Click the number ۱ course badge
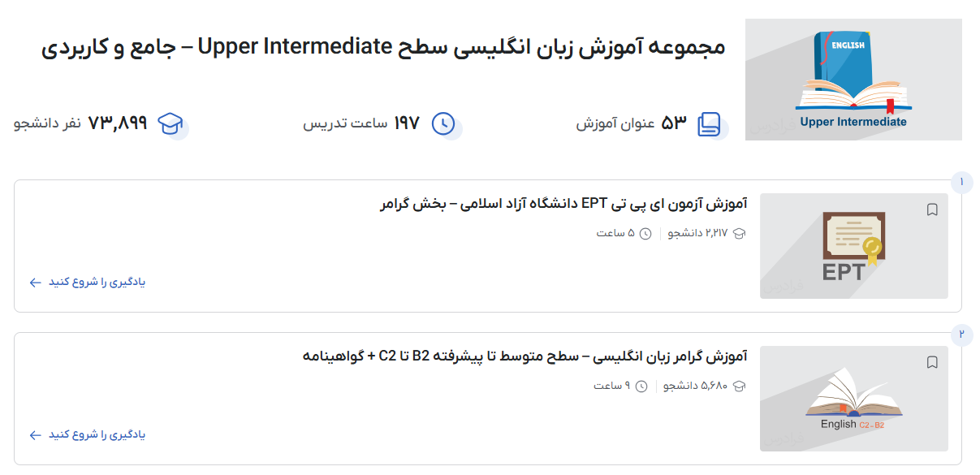 tap(961, 182)
